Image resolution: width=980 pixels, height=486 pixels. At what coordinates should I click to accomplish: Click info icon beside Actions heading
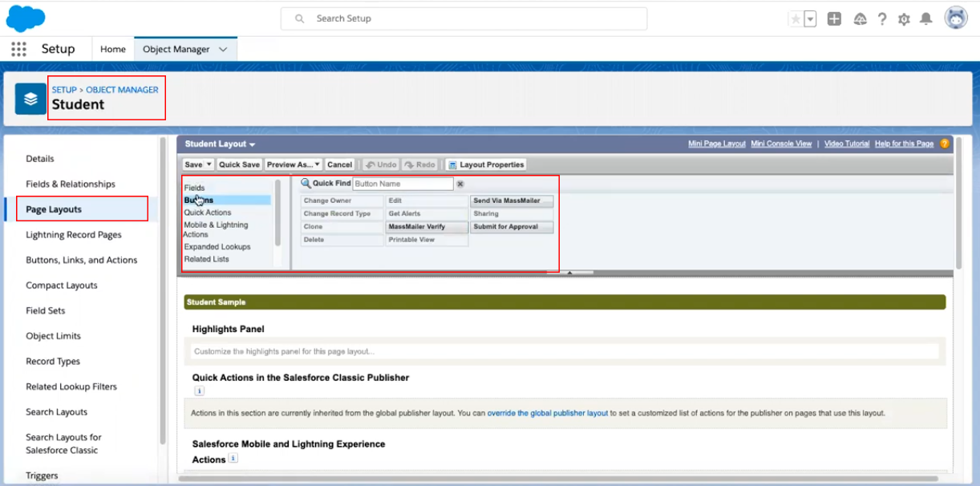pos(233,459)
